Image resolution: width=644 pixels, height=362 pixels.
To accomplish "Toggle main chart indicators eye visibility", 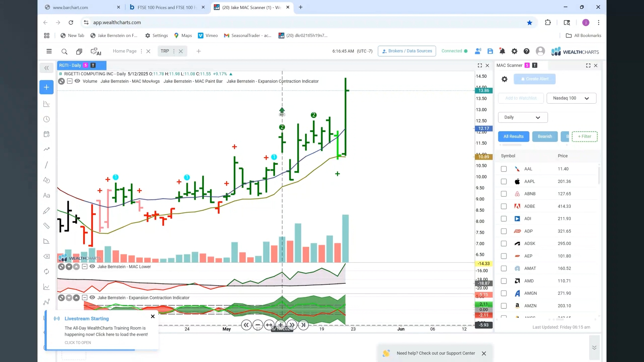I will tap(77, 81).
